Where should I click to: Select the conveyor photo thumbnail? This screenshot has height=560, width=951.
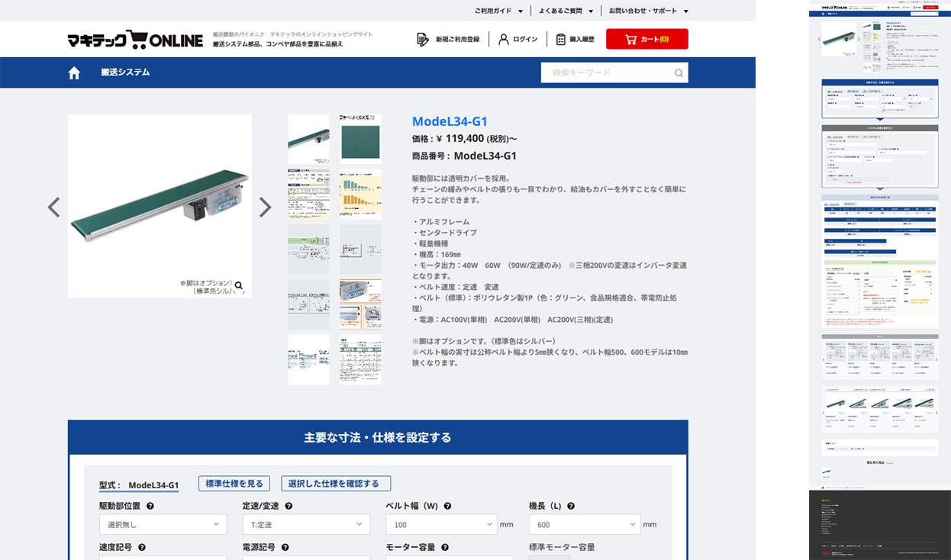308,139
